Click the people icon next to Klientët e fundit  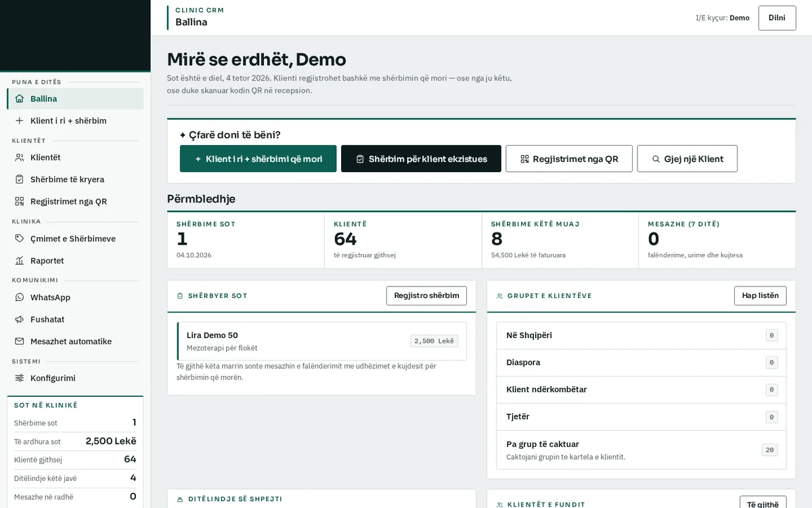tap(499, 505)
